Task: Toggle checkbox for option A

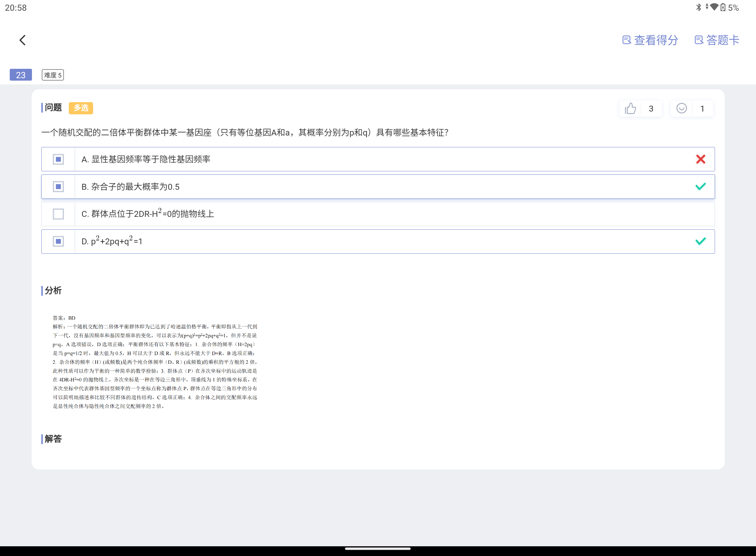Action: pyautogui.click(x=58, y=159)
